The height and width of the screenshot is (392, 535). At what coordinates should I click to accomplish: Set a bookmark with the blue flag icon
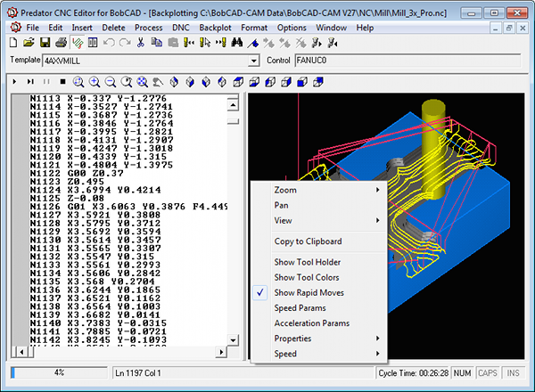253,43
